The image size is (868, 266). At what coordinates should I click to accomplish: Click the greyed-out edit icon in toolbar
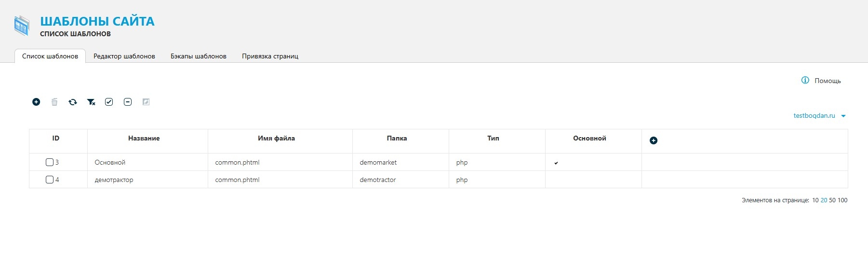[x=146, y=102]
